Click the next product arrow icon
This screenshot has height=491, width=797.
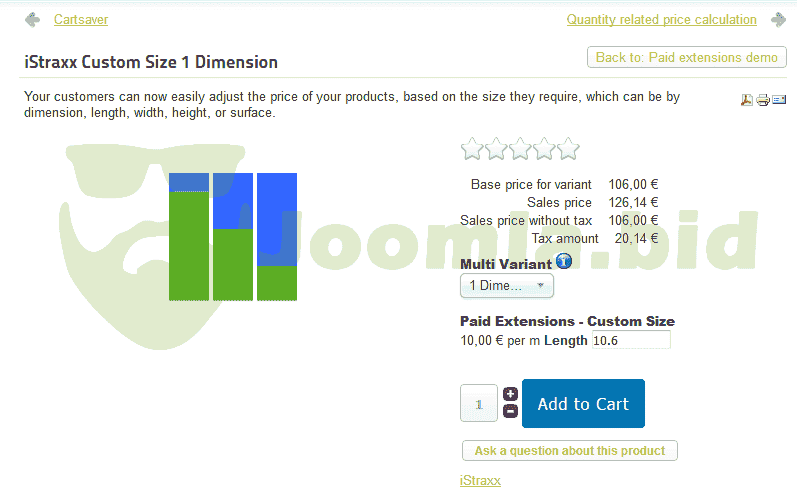tap(778, 20)
